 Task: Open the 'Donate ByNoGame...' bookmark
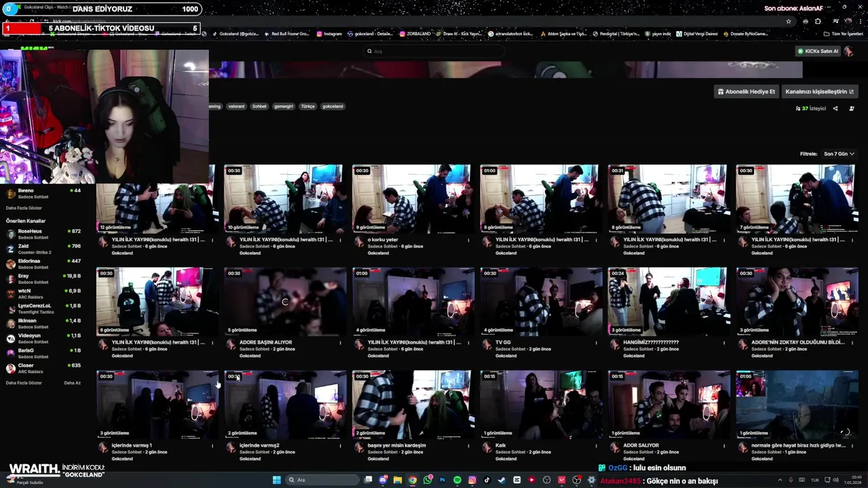(745, 34)
